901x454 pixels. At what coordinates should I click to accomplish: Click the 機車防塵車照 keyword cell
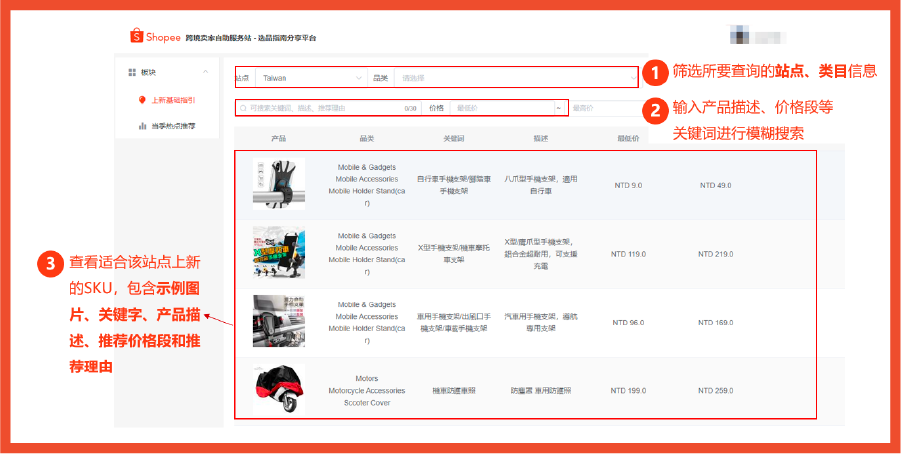coord(453,391)
